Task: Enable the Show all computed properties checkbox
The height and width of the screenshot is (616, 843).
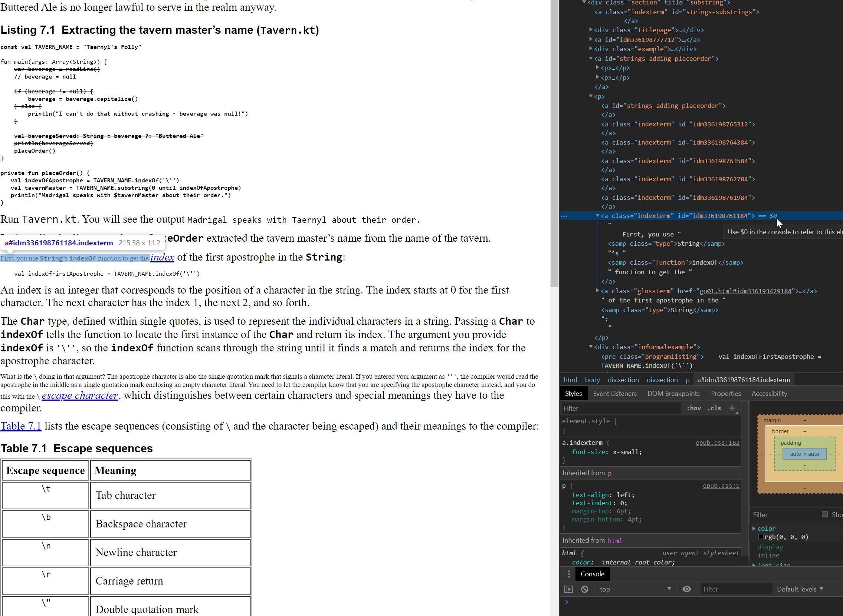Action: [x=825, y=514]
